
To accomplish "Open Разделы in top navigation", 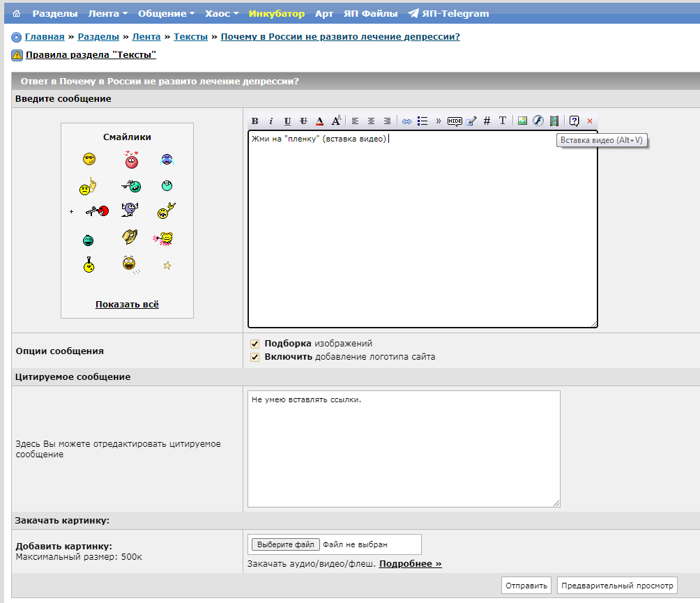I will coord(55,13).
